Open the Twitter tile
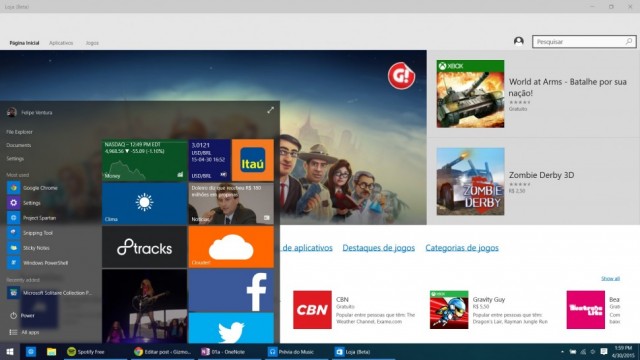 coord(231,328)
